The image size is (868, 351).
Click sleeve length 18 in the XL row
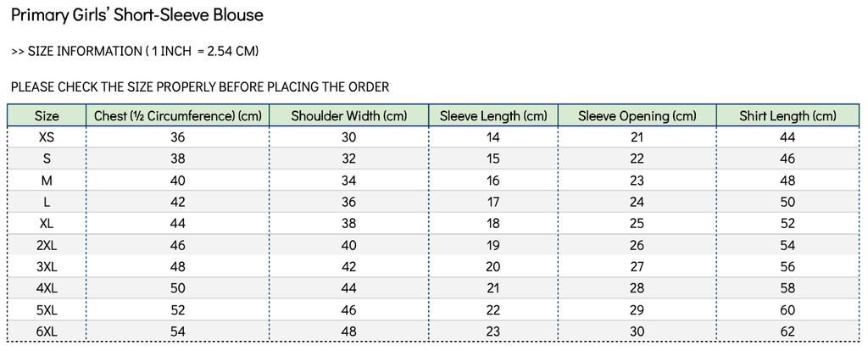pyautogui.click(x=493, y=223)
